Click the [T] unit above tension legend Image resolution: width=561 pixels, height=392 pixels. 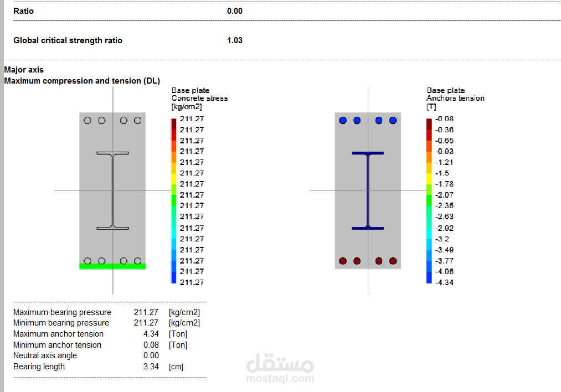431,107
